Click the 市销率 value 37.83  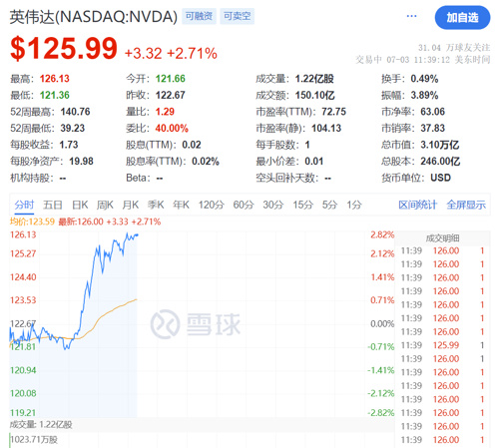[x=432, y=128]
